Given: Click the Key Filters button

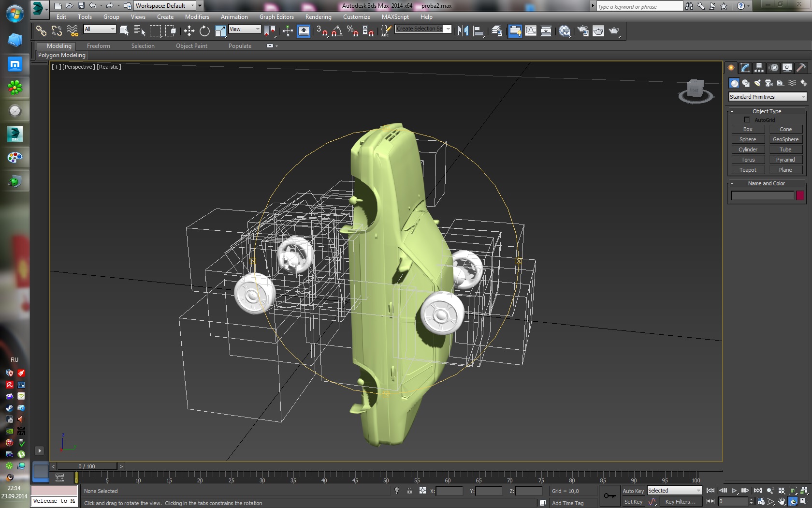Looking at the screenshot, I should (680, 502).
